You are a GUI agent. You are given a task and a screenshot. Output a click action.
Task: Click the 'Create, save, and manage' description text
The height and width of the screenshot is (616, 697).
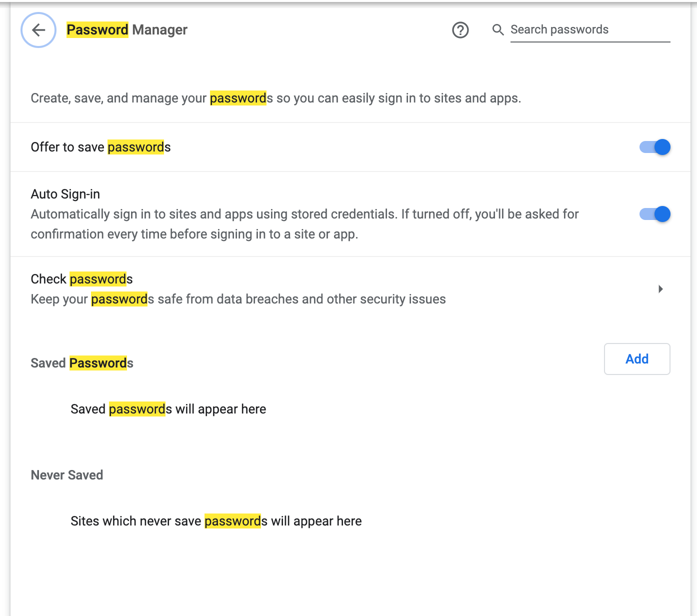pyautogui.click(x=275, y=98)
